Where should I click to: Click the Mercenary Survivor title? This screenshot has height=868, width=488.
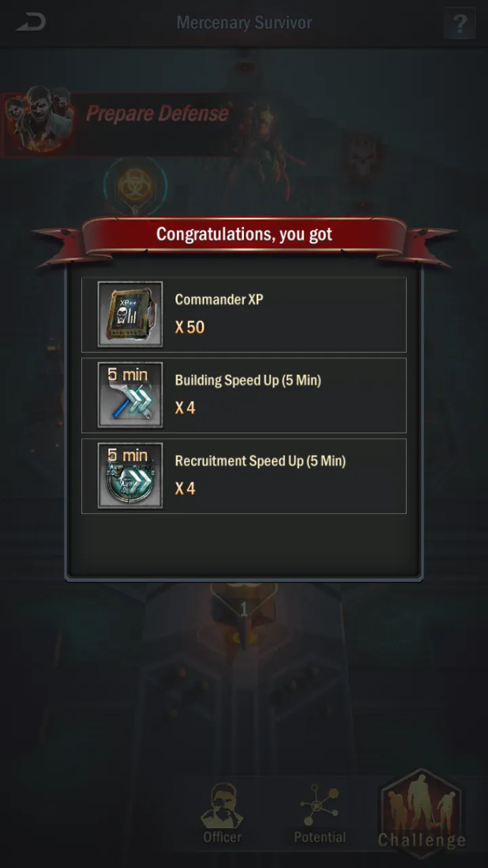point(244,22)
